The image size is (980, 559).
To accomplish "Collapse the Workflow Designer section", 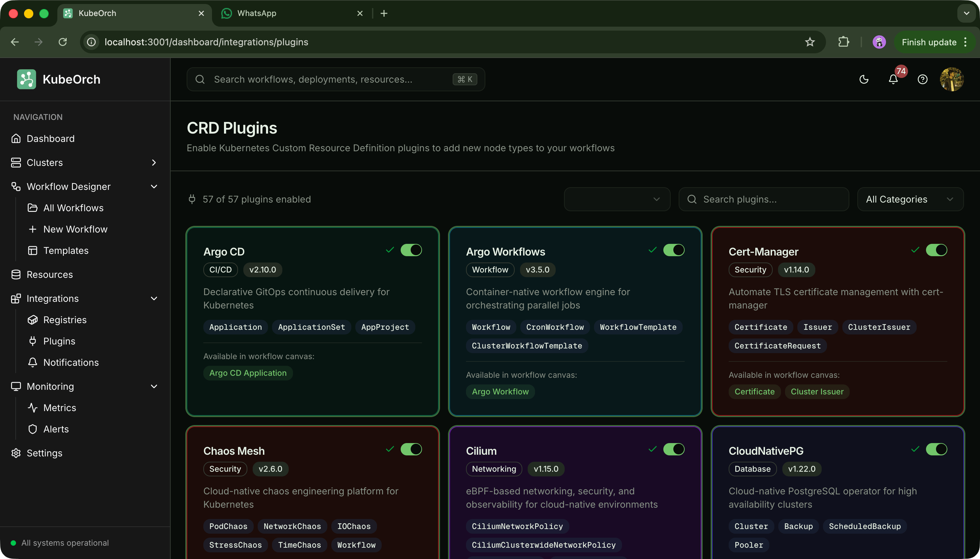I will pyautogui.click(x=154, y=186).
